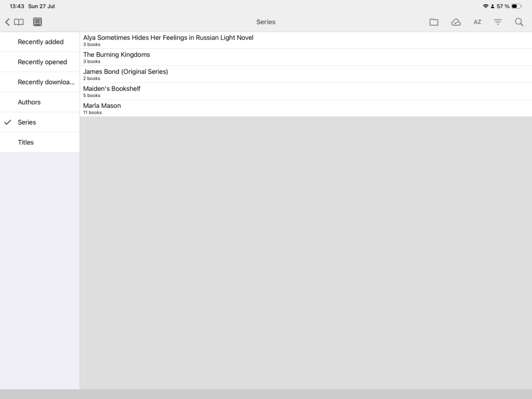Select the checked Series category
The image size is (532, 399).
pyautogui.click(x=39, y=122)
